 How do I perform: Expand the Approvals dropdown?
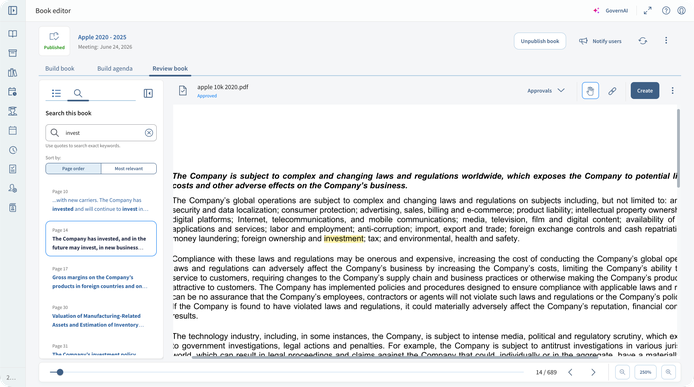point(546,91)
